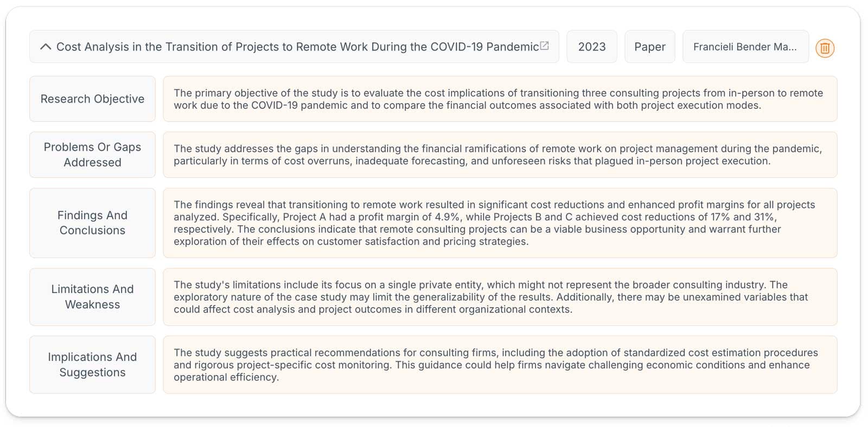The image size is (868, 427).
Task: Click "COVID-19 Pandemic" in the title
Action: [x=484, y=47]
